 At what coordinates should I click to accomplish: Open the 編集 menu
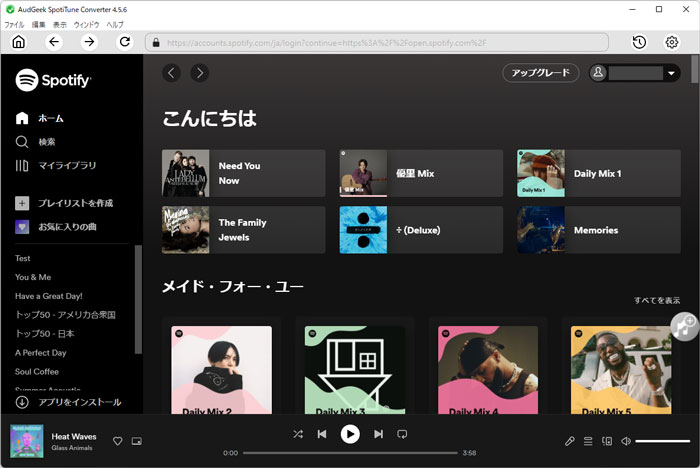38,25
